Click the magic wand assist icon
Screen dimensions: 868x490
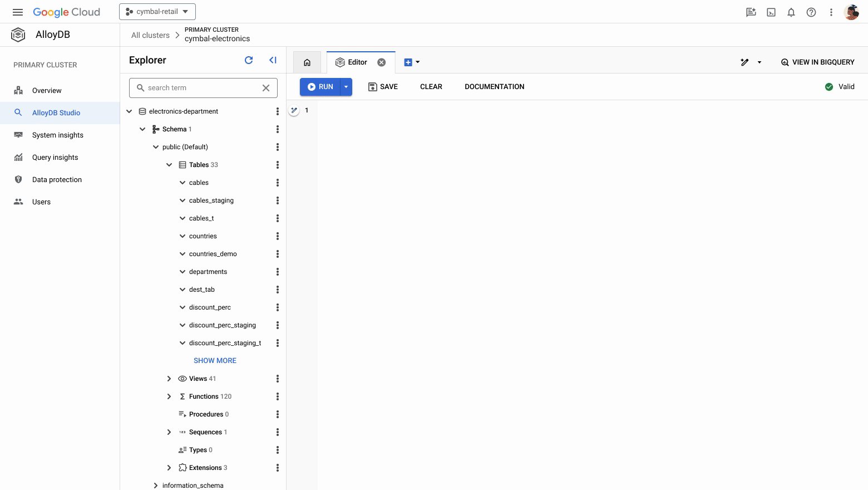point(744,62)
